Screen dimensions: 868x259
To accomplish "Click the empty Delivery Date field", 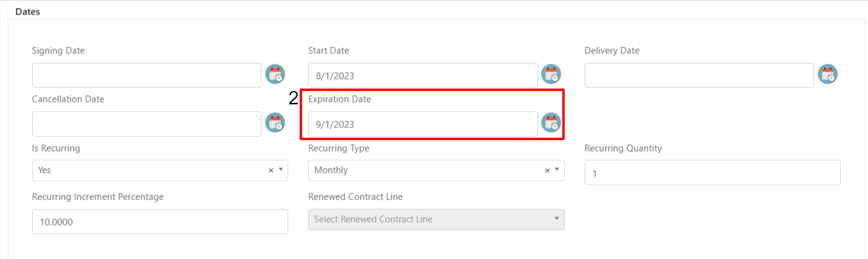I will pyautogui.click(x=699, y=75).
